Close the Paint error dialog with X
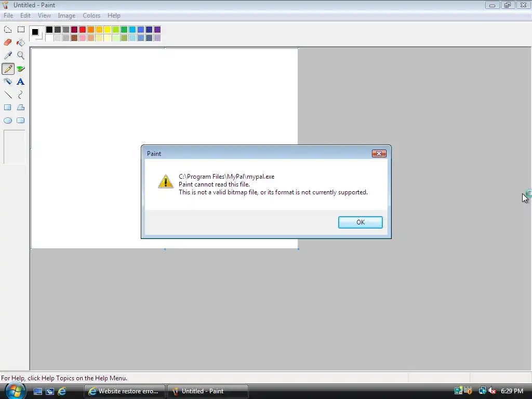 pyautogui.click(x=379, y=154)
